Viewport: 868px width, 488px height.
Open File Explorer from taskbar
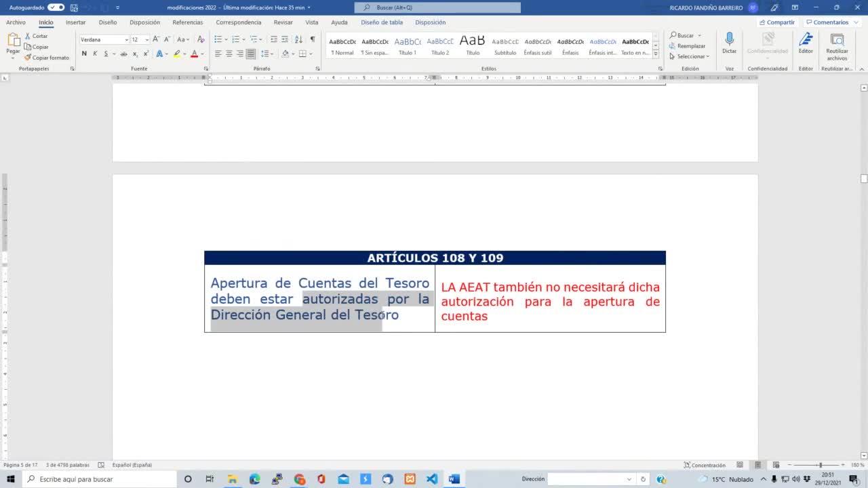coord(232,479)
